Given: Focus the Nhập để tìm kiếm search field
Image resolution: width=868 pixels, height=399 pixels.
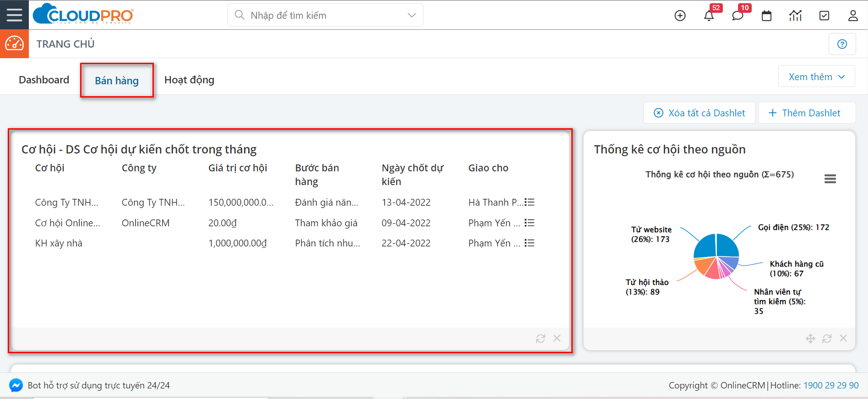Looking at the screenshot, I should 325,15.
